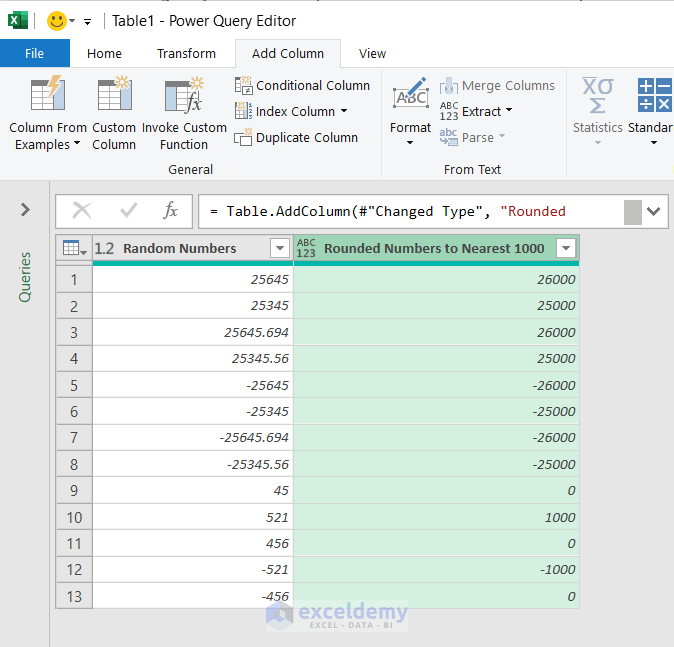Open Rounded Numbers column filter dropdown
This screenshot has height=647, width=674.
point(566,249)
